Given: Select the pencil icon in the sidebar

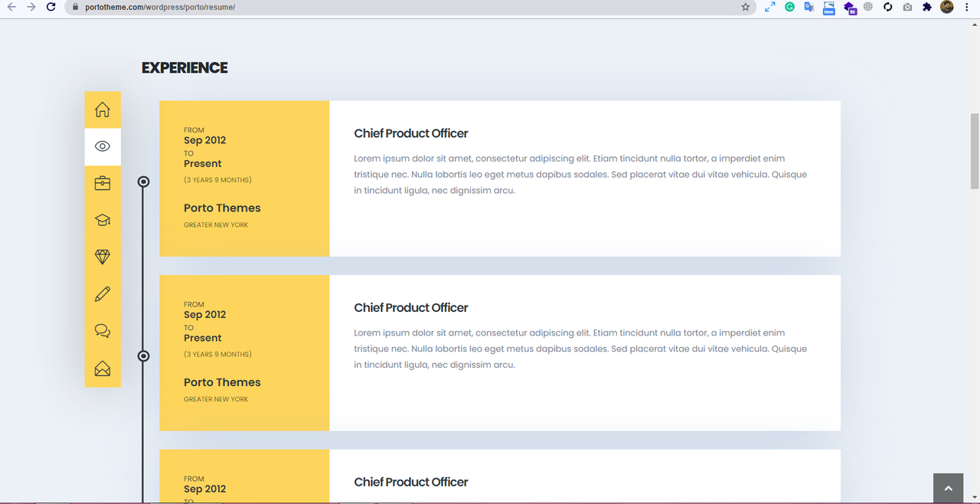Looking at the screenshot, I should pos(103,293).
